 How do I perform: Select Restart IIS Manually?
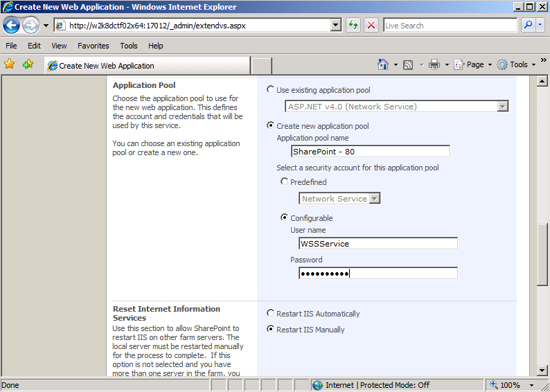270,329
